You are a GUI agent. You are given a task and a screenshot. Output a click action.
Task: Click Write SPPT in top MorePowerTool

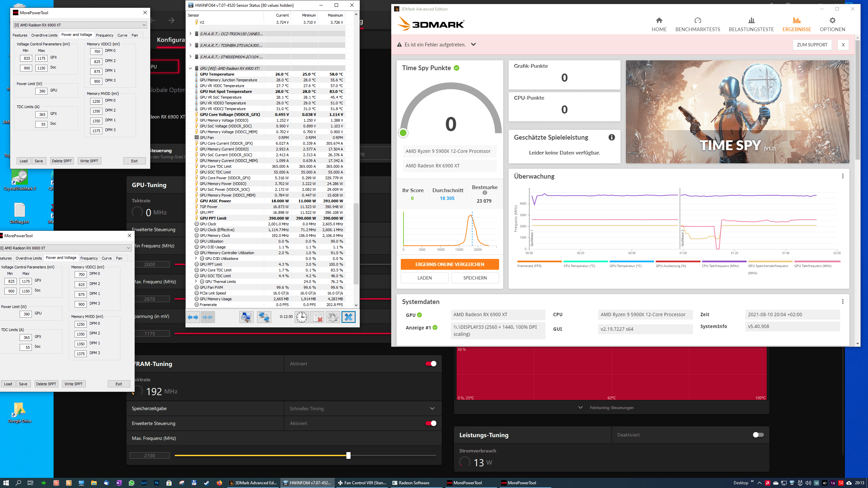pos(89,161)
